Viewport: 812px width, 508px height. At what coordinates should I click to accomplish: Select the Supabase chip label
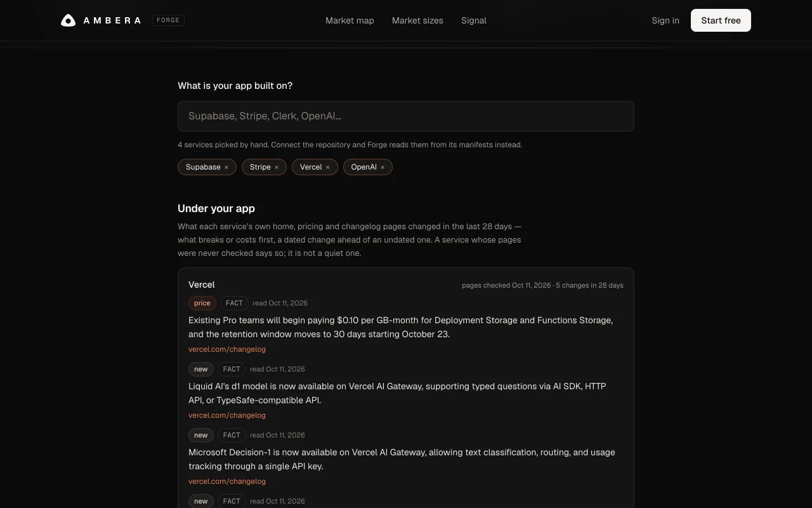coord(203,167)
